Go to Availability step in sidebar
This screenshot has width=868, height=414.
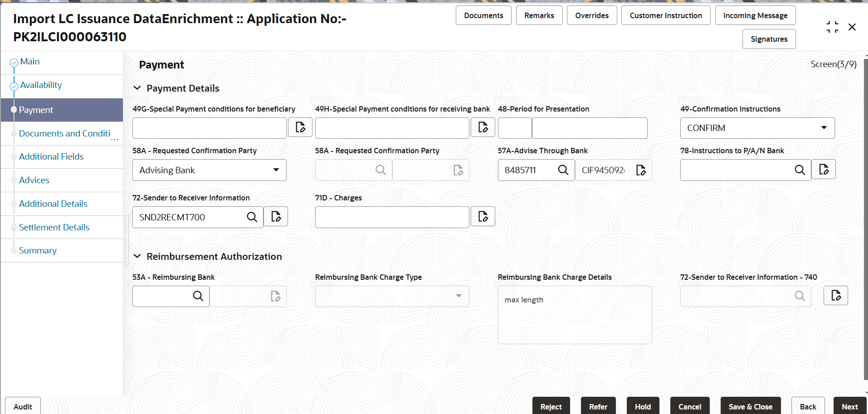coord(41,85)
